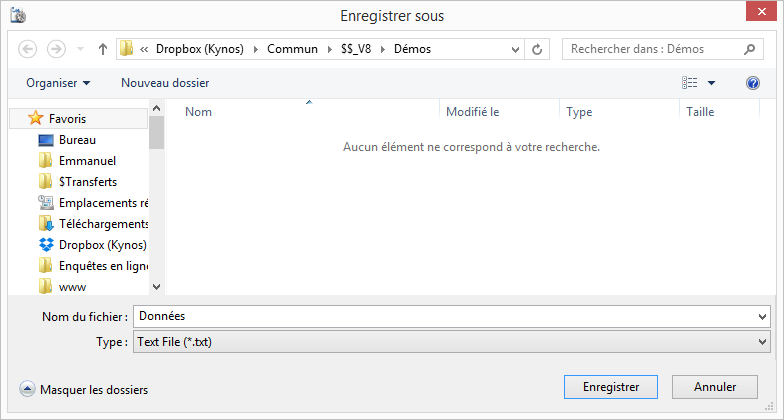Viewport: 784px width, 420px height.
Task: Save the file with Enregistrer
Action: tap(610, 387)
